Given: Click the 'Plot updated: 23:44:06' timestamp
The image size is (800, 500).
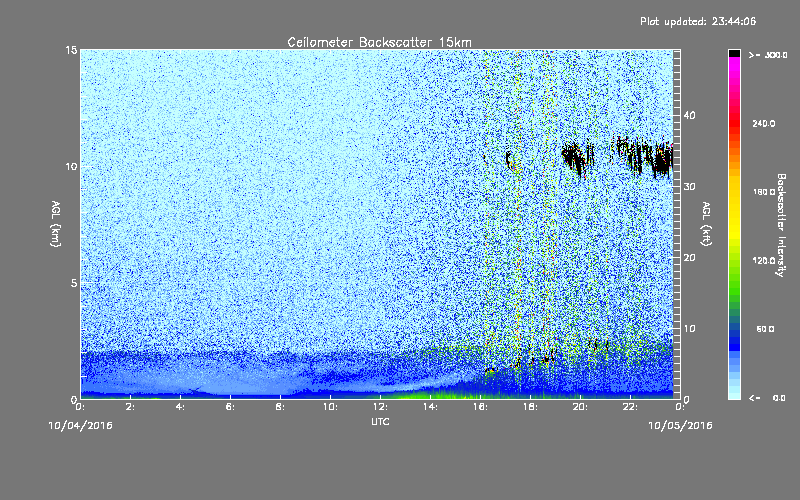Looking at the screenshot, I should pyautogui.click(x=698, y=21).
